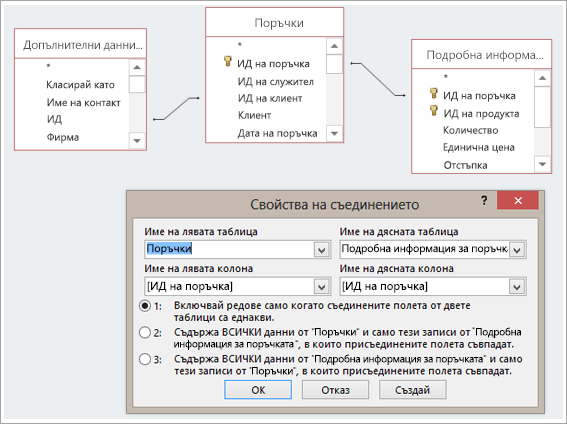This screenshot has width=567, height=424.
Task: Select asterisk row in Подробна информа... table
Action: click(x=446, y=77)
